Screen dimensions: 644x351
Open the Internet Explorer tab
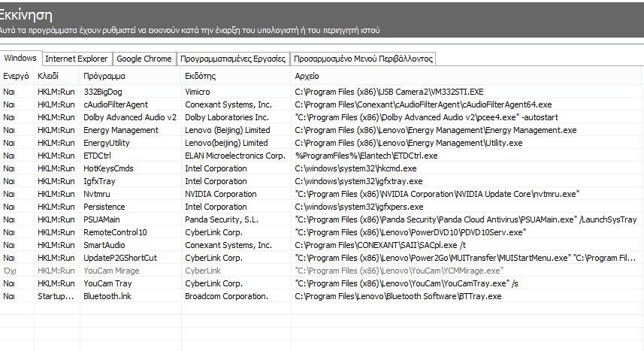pos(77,59)
